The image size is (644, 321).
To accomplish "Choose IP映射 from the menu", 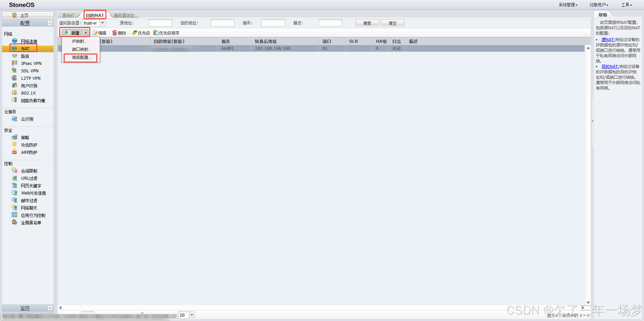I will [x=80, y=41].
